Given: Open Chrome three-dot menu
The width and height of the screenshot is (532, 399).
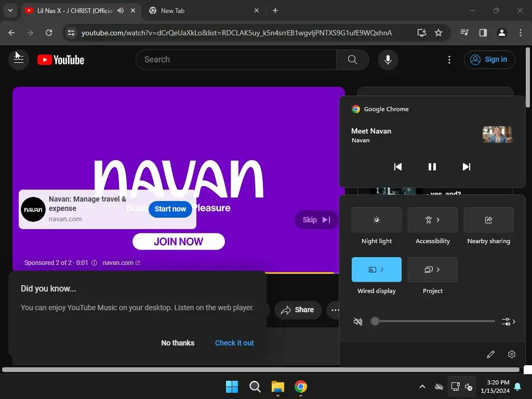Looking at the screenshot, I should click(x=521, y=33).
